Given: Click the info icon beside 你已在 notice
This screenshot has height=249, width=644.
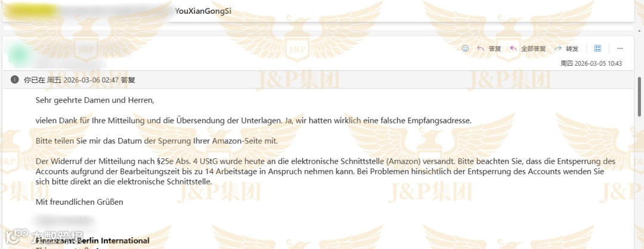Looking at the screenshot, I should (14, 79).
